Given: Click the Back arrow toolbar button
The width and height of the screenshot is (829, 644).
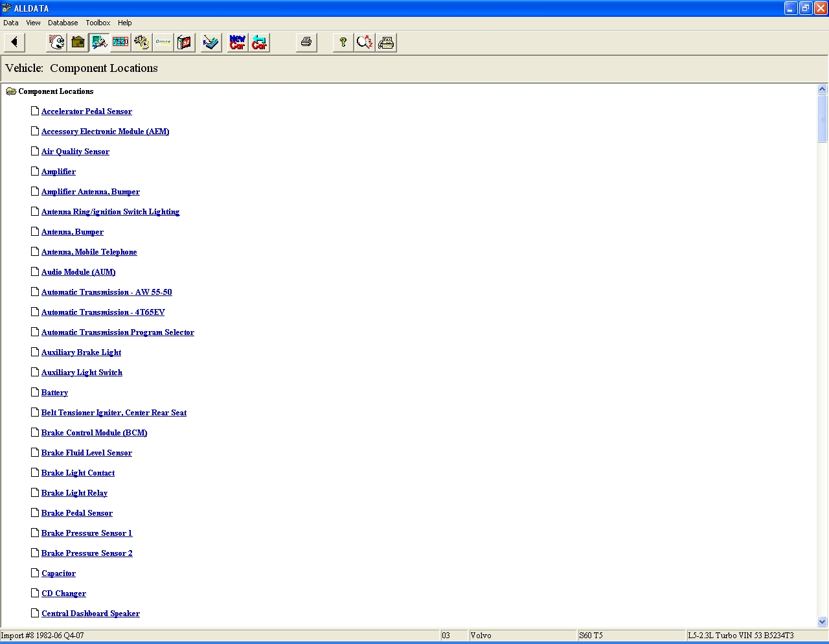Looking at the screenshot, I should [x=14, y=43].
